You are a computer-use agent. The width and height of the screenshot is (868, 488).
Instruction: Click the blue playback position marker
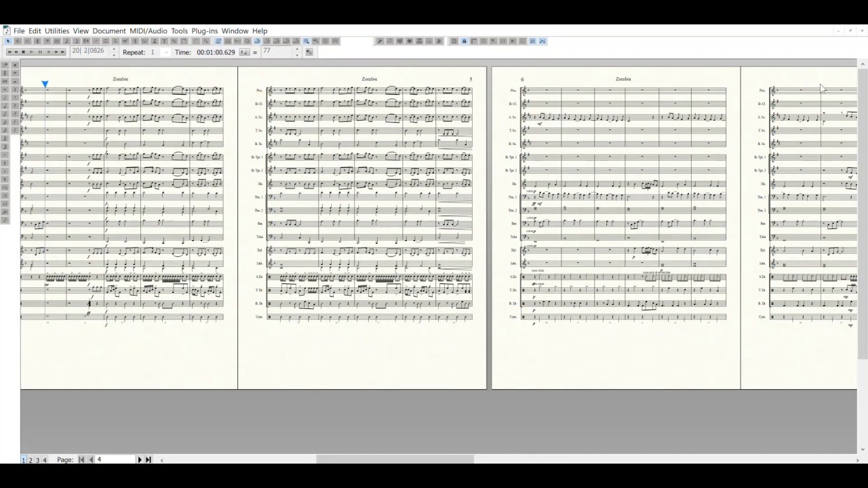(x=45, y=84)
